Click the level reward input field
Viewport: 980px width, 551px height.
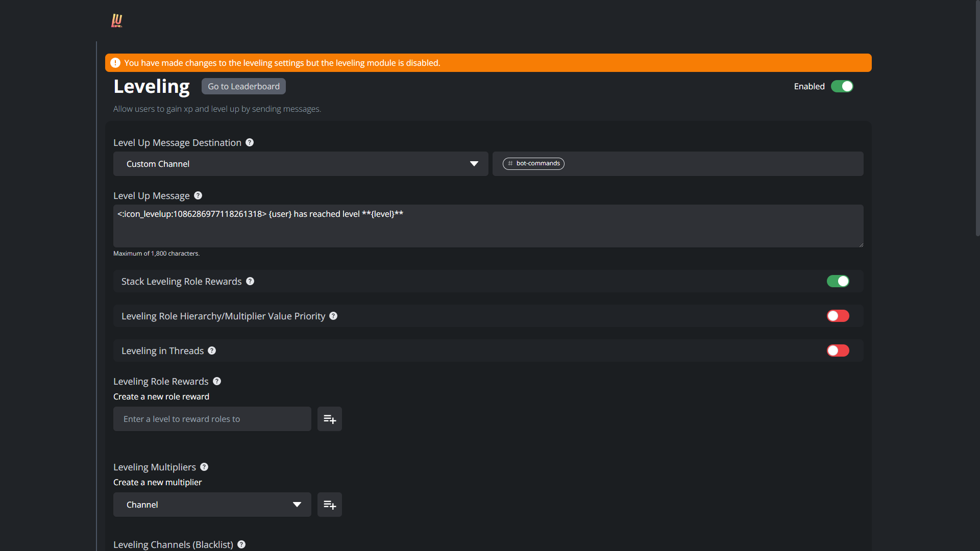[x=212, y=419]
